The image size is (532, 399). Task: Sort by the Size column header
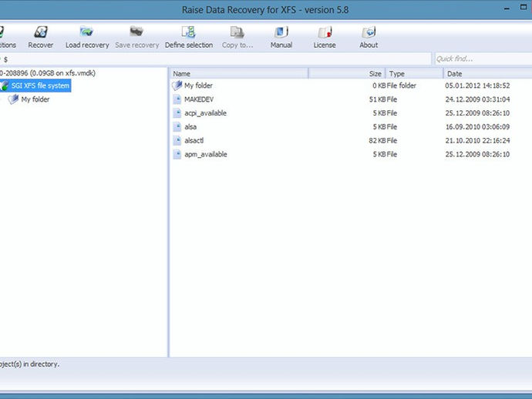[x=347, y=74]
